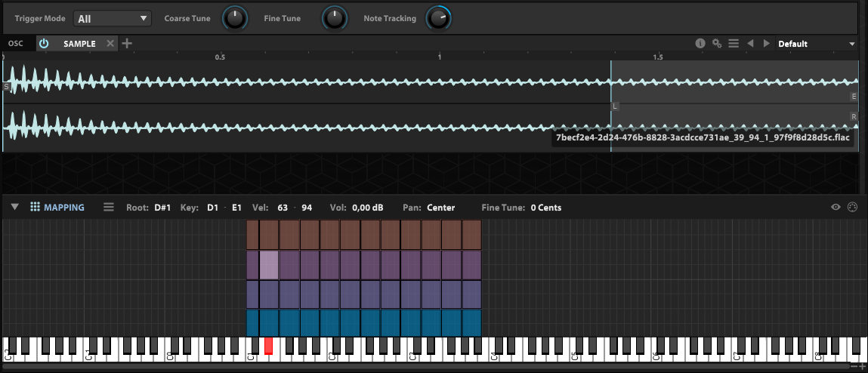Click the C0 key on the keyboard
This screenshot has height=373, width=868.
point(171,357)
